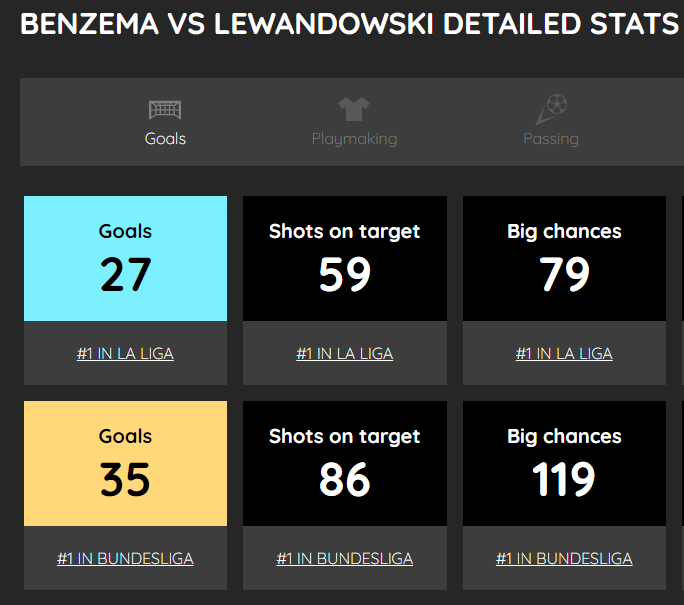Click the Shots on target 86 card

[345, 463]
